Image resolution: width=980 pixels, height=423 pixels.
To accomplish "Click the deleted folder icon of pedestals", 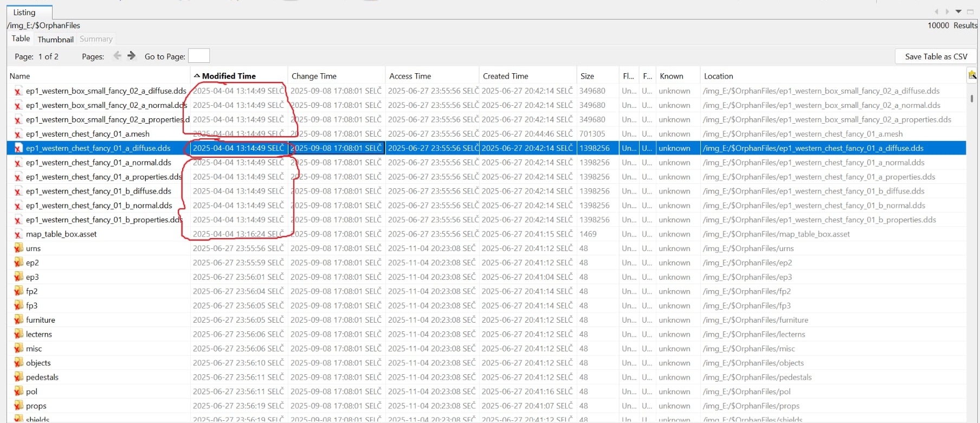I will click(18, 377).
